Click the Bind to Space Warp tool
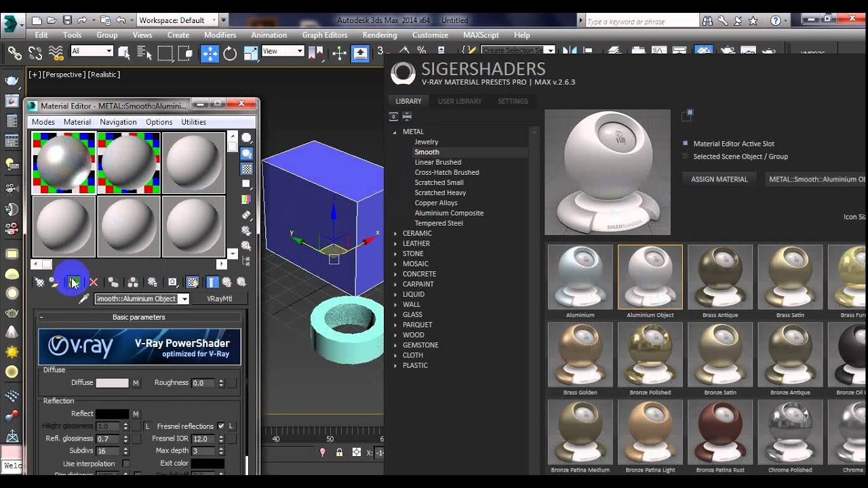Viewport: 868px width, 488px height. (x=56, y=53)
